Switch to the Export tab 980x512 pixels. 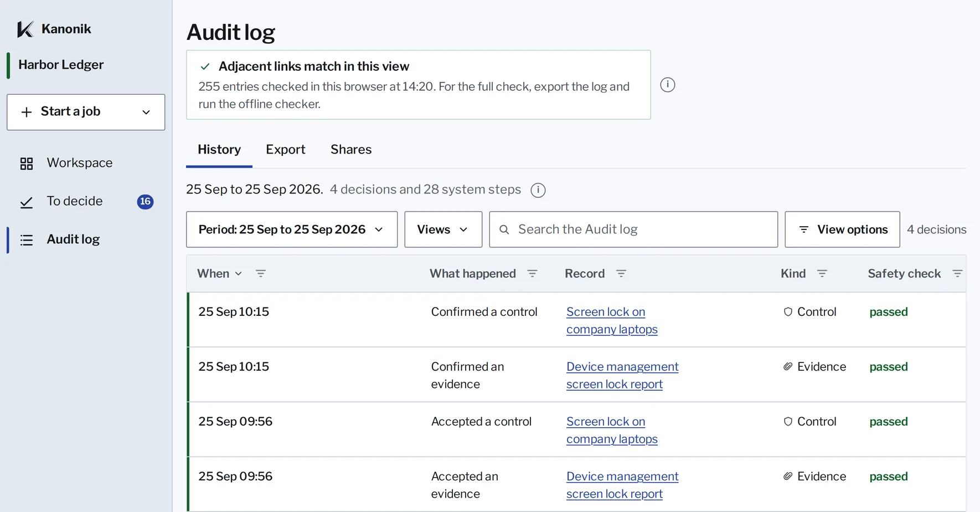coord(286,150)
